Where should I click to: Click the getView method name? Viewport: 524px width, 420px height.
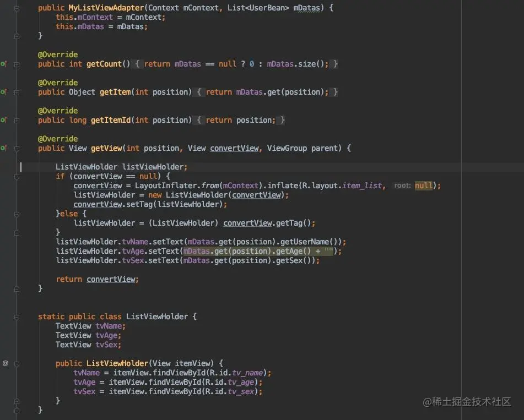point(106,148)
